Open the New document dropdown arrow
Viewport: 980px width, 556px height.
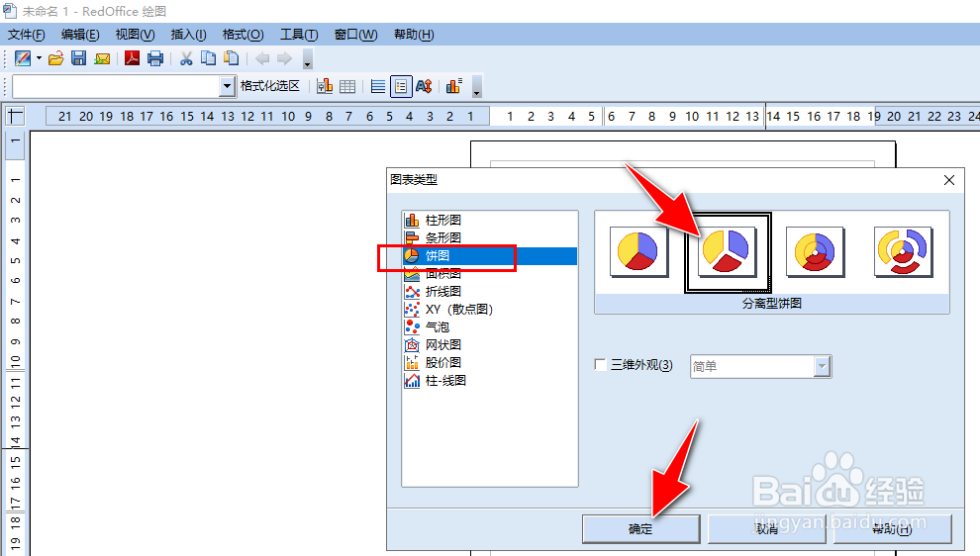[x=39, y=58]
